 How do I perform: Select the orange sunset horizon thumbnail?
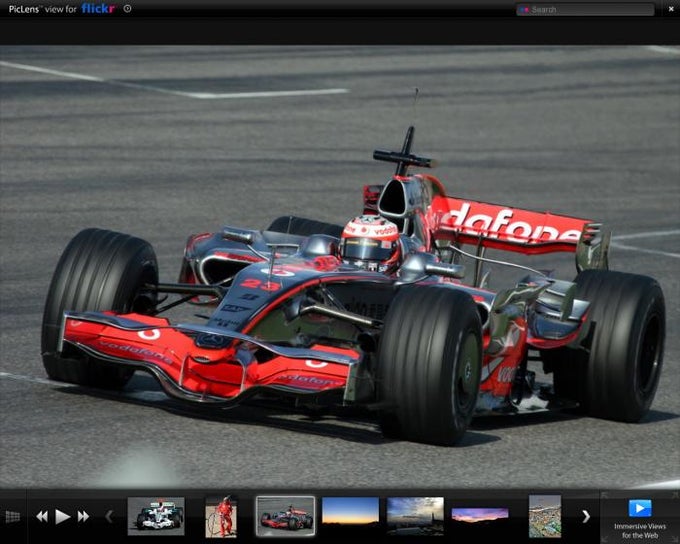click(x=350, y=516)
